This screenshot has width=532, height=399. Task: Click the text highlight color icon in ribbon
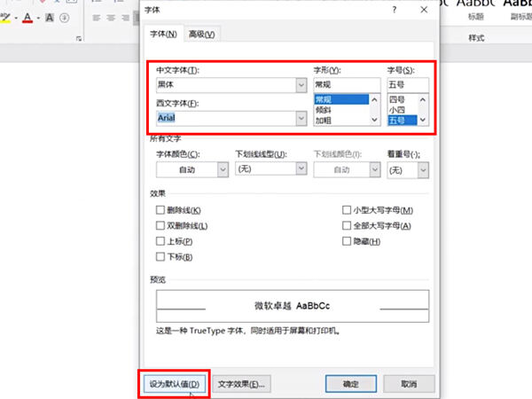pyautogui.click(x=5, y=18)
